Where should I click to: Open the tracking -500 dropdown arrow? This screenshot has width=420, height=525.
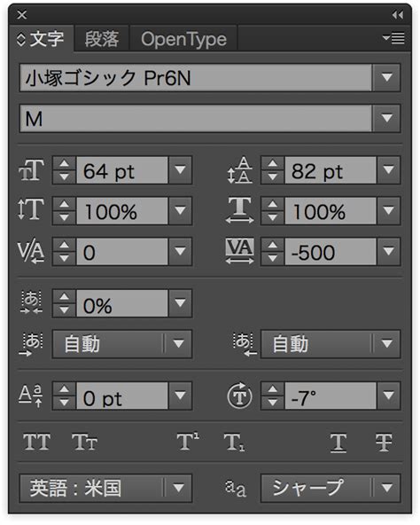tap(388, 252)
